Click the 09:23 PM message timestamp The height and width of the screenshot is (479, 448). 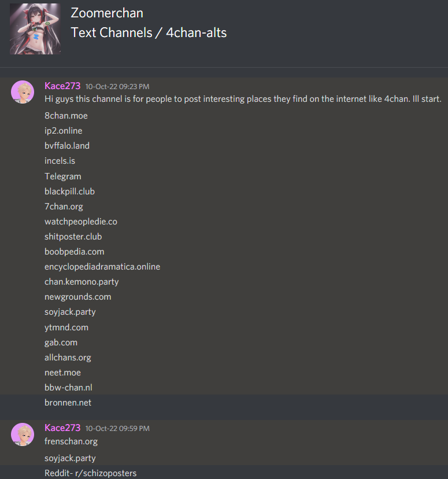(x=117, y=87)
